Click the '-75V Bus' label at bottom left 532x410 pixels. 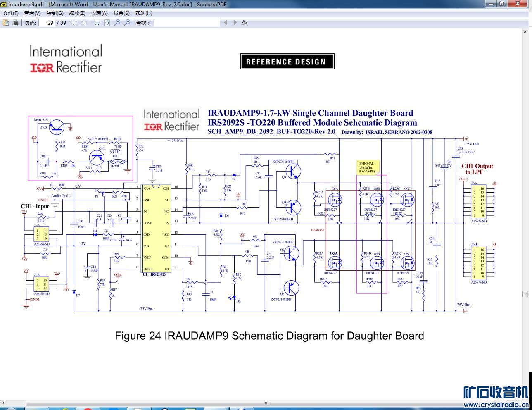pyautogui.click(x=146, y=309)
